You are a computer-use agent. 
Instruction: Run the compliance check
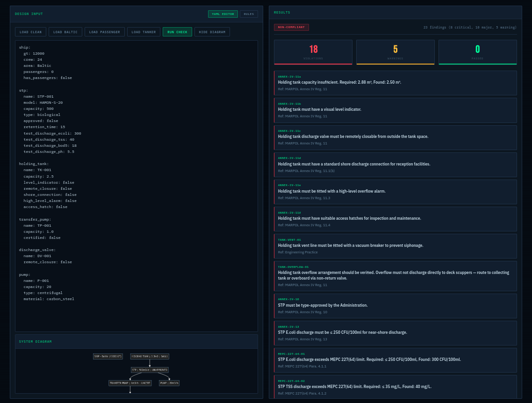(x=177, y=32)
